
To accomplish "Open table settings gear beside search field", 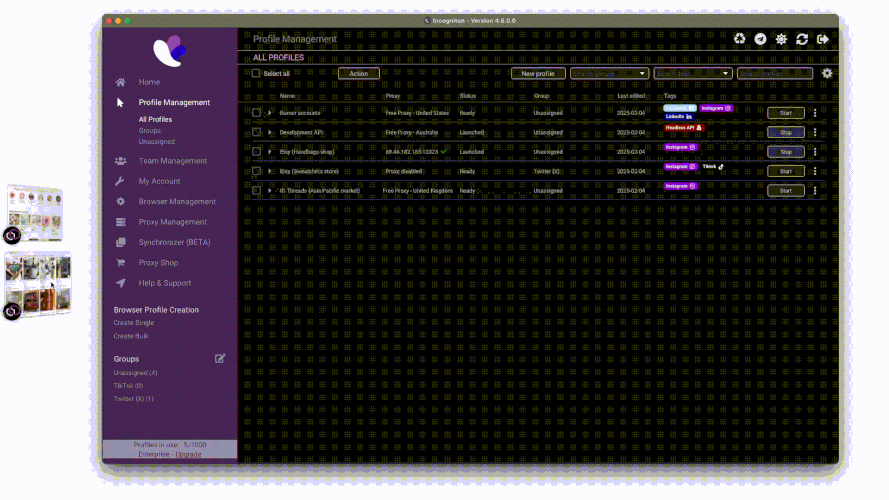I will pos(827,73).
